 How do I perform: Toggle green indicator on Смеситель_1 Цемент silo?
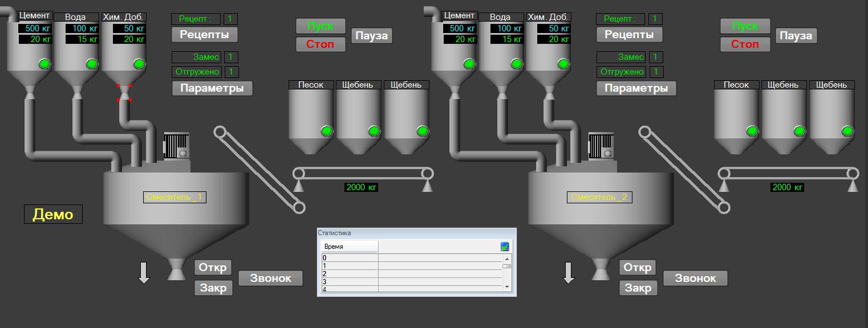coord(44,64)
